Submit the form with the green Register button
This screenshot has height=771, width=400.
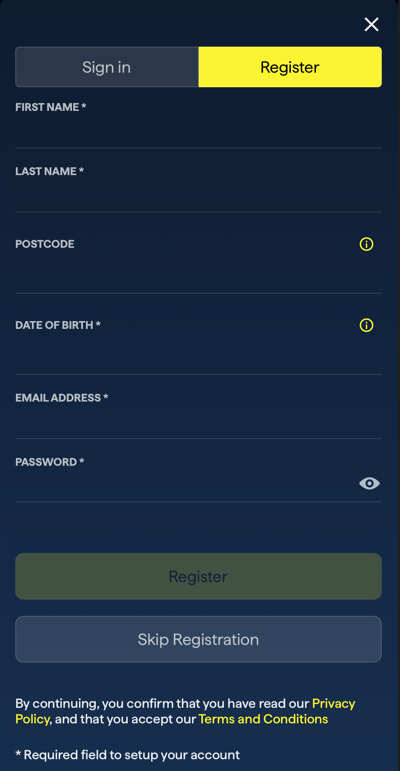(x=198, y=576)
